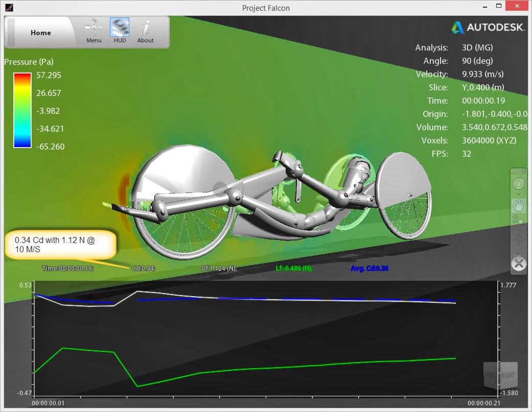This screenshot has width=532, height=412.
Task: Minimize the Project Falcon window
Action: [485, 7]
